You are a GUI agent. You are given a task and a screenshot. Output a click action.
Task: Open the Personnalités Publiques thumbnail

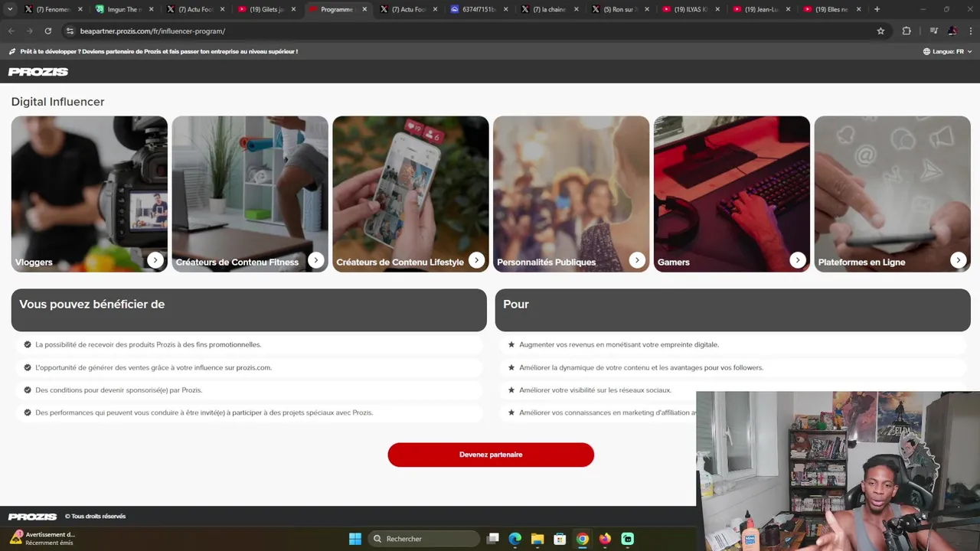click(x=571, y=194)
